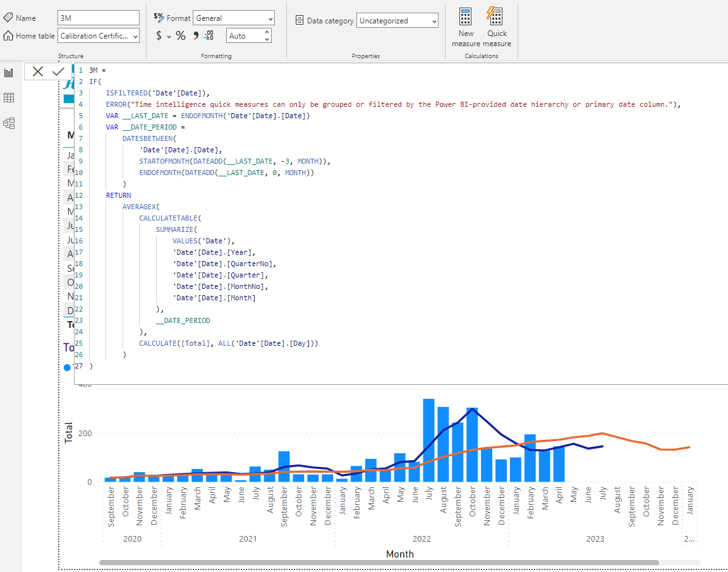Click the 3M = text on line 1
Screen dimensions: 728x572
[97, 70]
